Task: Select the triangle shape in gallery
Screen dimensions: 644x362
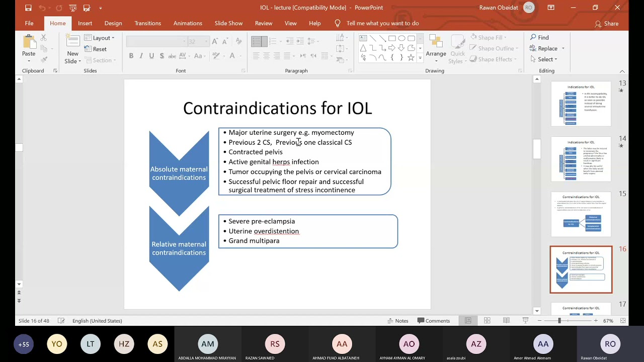Action: point(363,48)
